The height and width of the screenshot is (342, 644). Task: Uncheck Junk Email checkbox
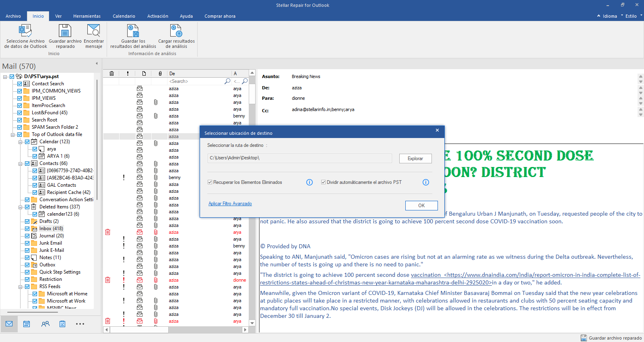coord(27,243)
